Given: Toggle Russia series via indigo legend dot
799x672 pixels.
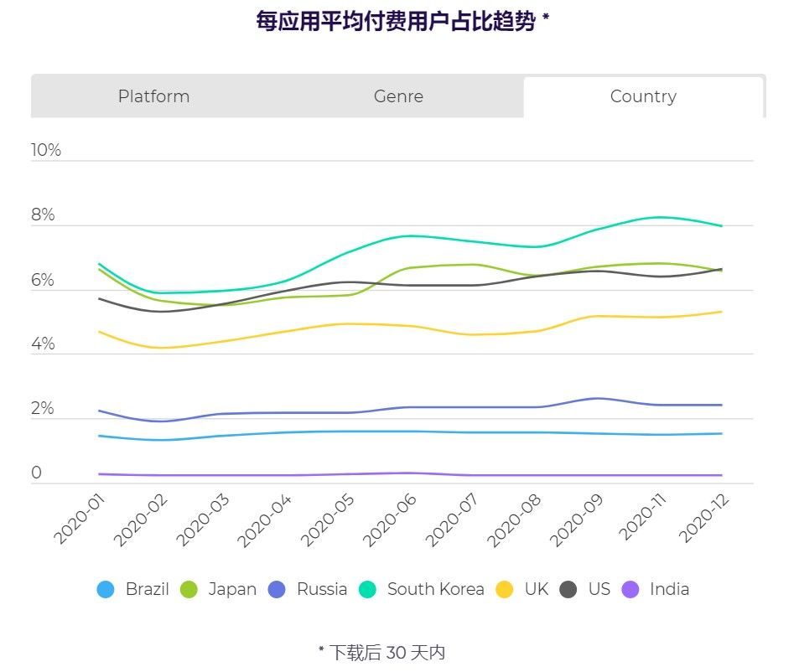Looking at the screenshot, I should (x=277, y=590).
